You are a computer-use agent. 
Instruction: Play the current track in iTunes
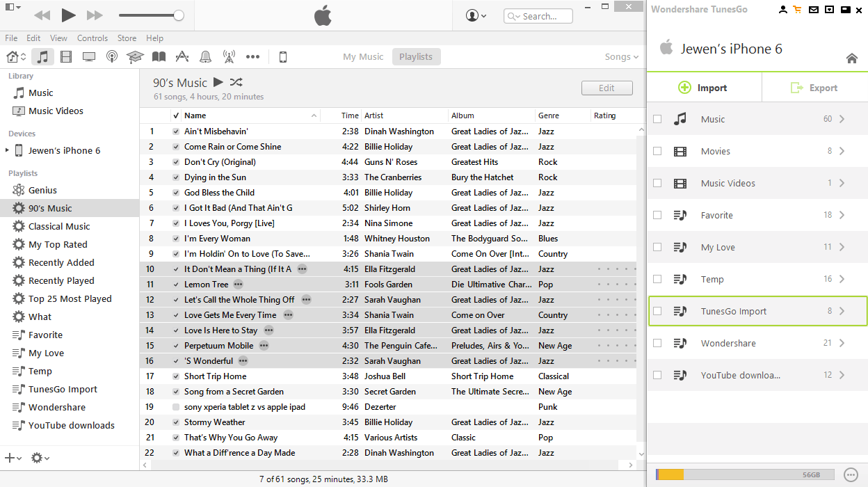pos(68,15)
